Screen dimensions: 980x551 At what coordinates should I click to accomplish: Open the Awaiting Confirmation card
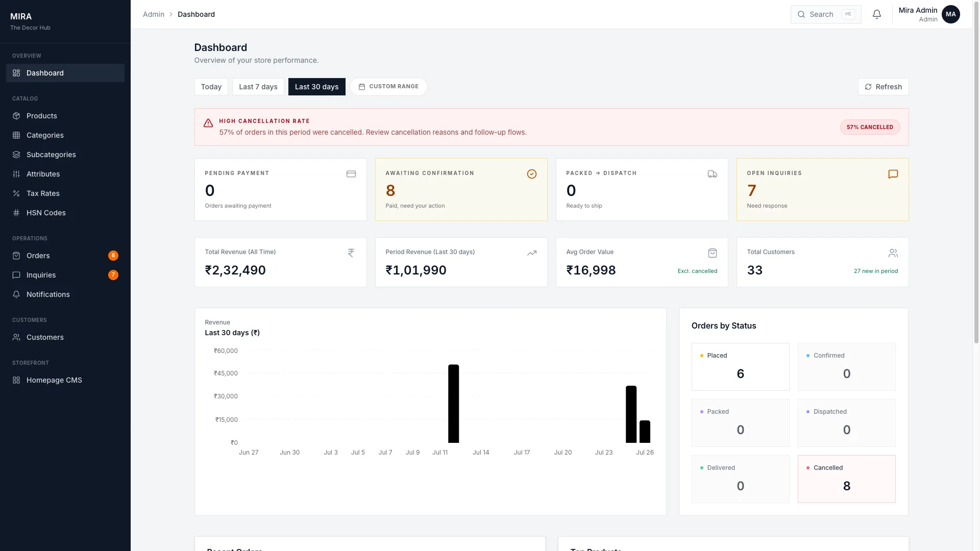(461, 189)
